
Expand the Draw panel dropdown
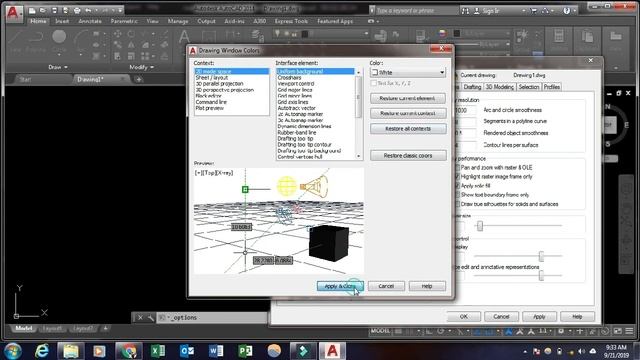[x=58, y=67]
